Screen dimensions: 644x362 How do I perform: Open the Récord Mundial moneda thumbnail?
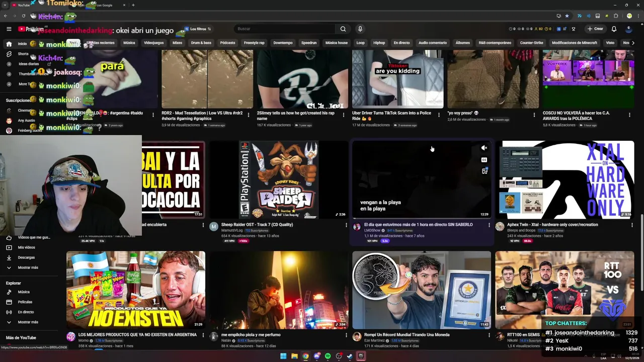[422, 290]
